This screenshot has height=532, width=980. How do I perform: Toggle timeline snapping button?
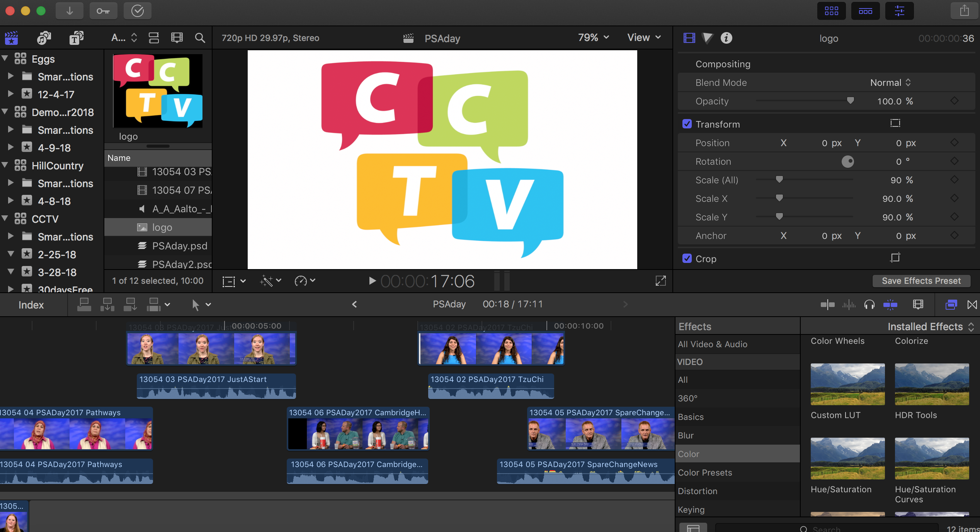890,305
